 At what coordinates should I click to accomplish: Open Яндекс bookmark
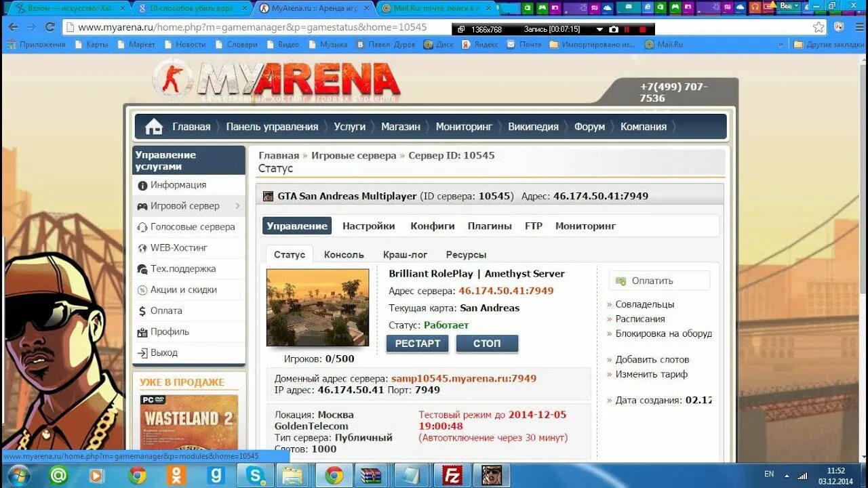coord(480,44)
